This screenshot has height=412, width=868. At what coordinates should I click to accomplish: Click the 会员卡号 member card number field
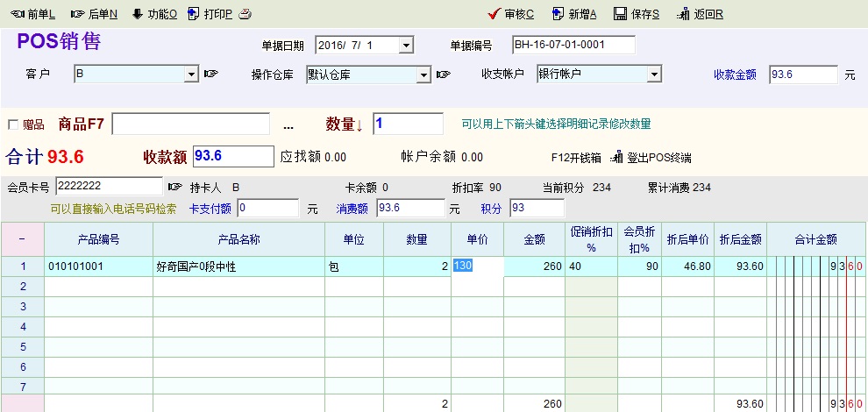coord(109,187)
